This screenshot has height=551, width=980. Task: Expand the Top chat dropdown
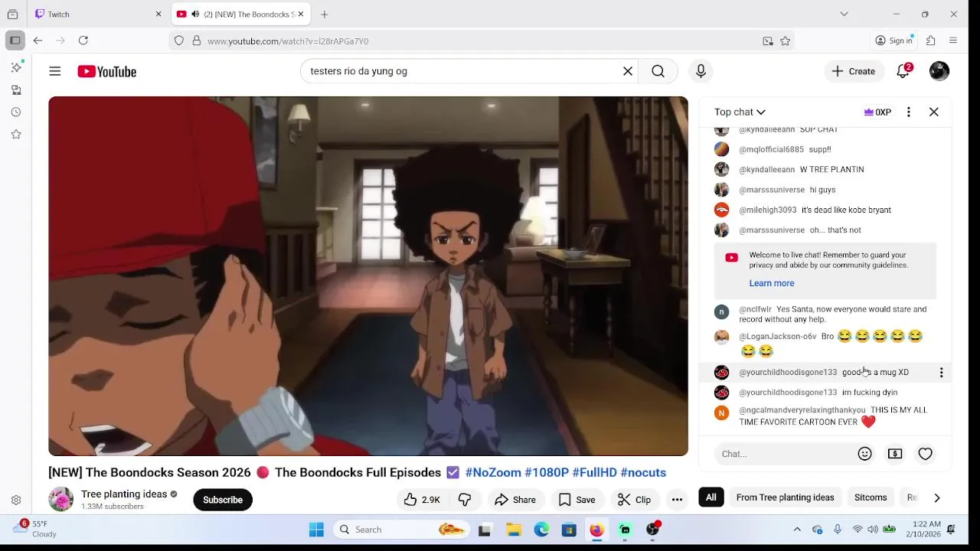click(740, 112)
